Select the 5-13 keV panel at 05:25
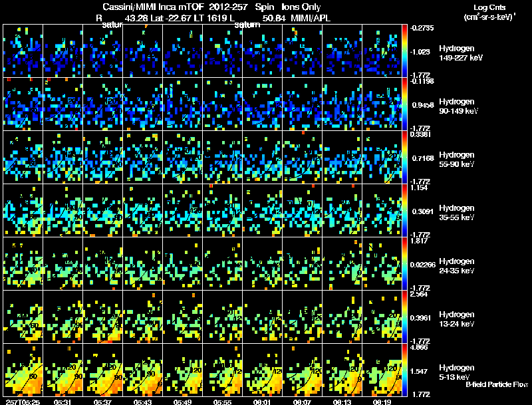The height and width of the screenshot is (405, 532). pos(23,370)
